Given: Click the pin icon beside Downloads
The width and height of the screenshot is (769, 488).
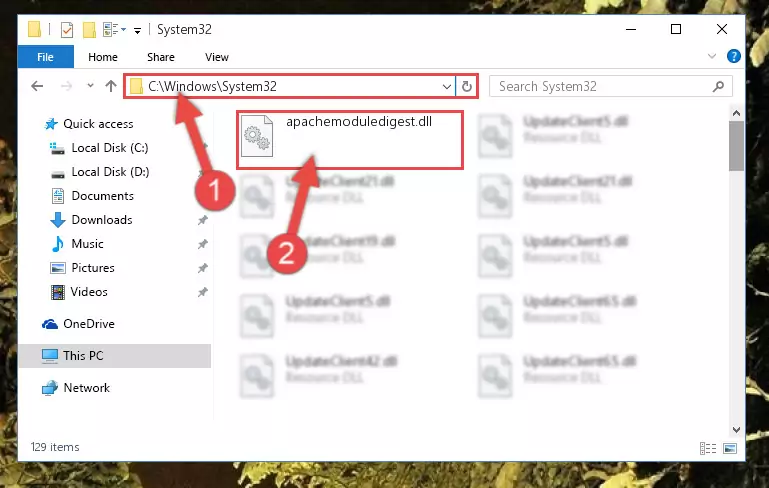Looking at the screenshot, I should 202,220.
